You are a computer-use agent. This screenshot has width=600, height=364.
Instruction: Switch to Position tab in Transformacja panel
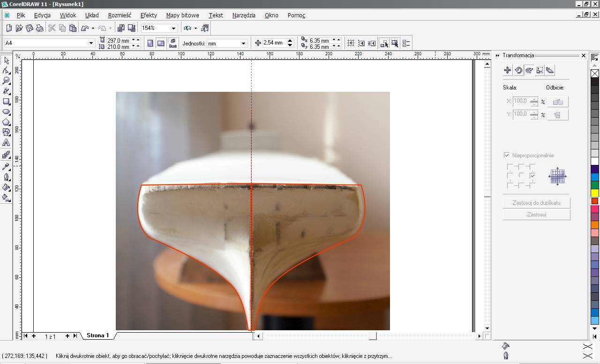click(507, 70)
